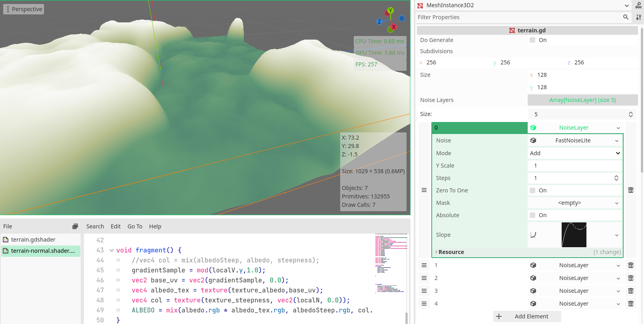
Task: Click the cube icon of NoiseLayer element 2
Action: point(533,278)
